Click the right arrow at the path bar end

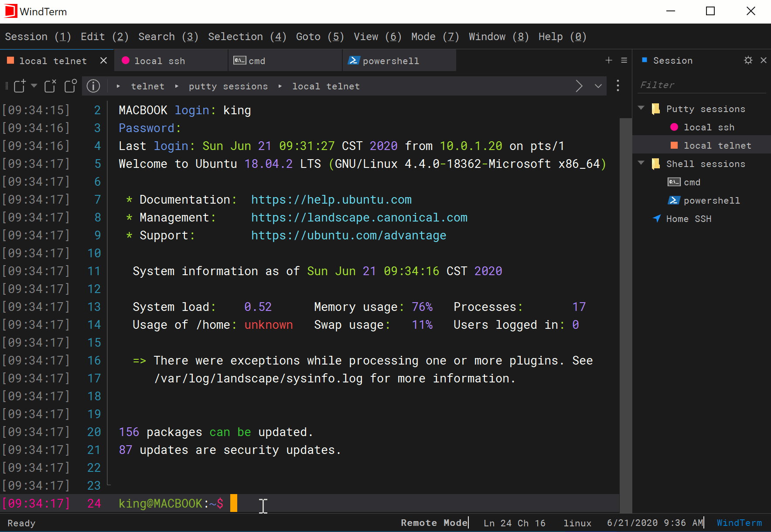point(579,86)
